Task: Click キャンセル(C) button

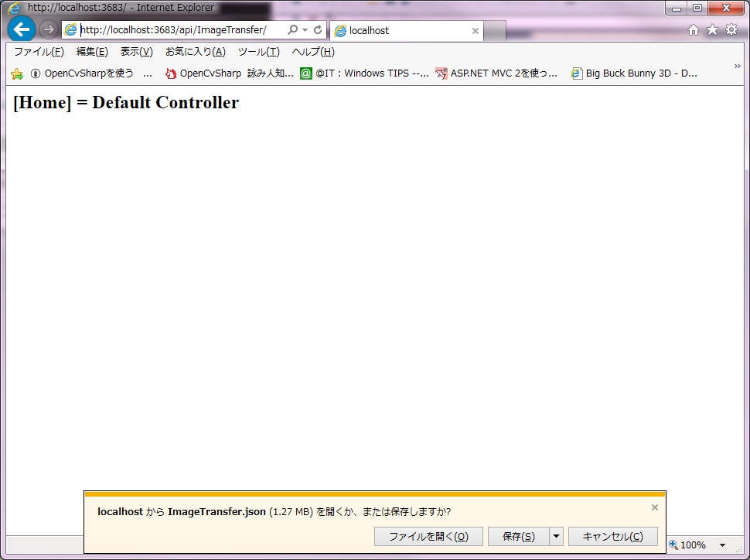Action: point(612,537)
